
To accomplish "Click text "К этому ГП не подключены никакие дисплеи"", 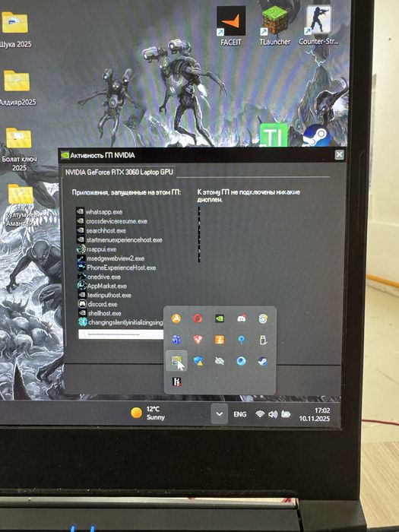I will [249, 196].
